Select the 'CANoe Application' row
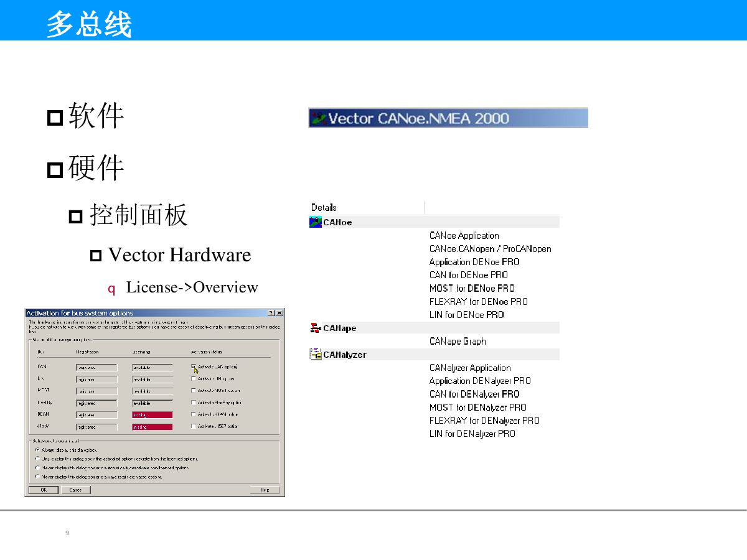This screenshot has width=747, height=560. tap(464, 235)
